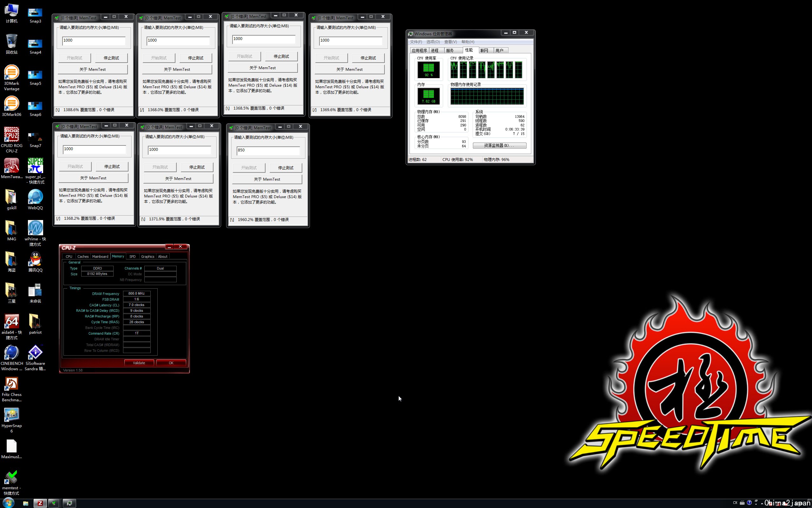Screen dimensions: 812x508
Task: Select the CINEBENCH Windows shortcut icon
Action: tap(12, 358)
